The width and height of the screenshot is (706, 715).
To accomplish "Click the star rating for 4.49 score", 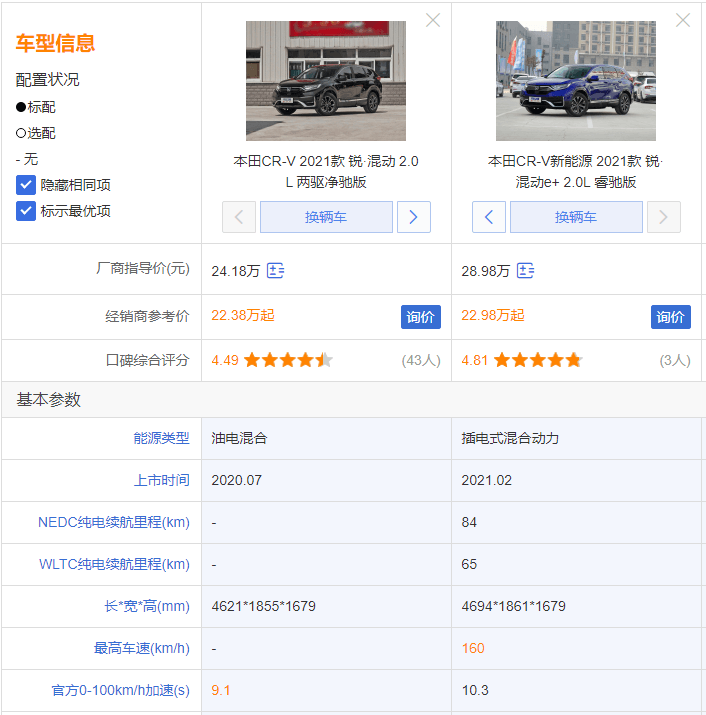I will click(x=288, y=360).
